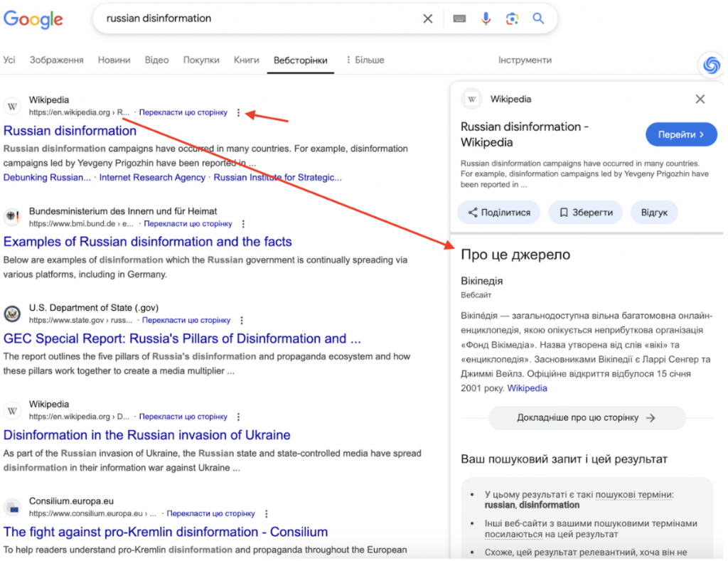Switch to the Зображення tab

click(x=57, y=60)
